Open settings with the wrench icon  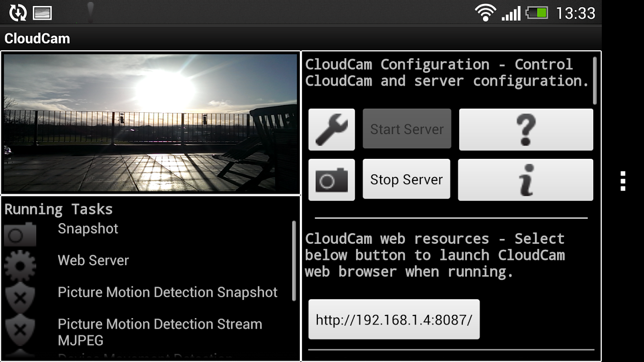[332, 129]
